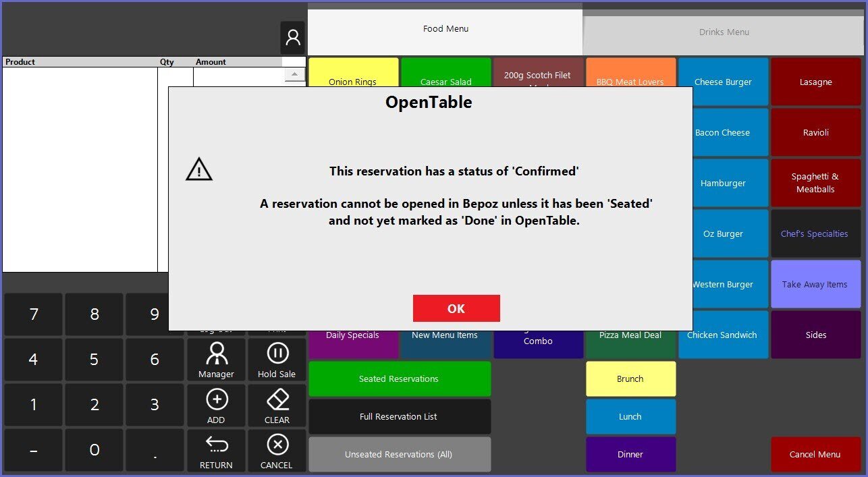Open Seated Reservations
Viewport: 868px width, 477px height.
400,379
